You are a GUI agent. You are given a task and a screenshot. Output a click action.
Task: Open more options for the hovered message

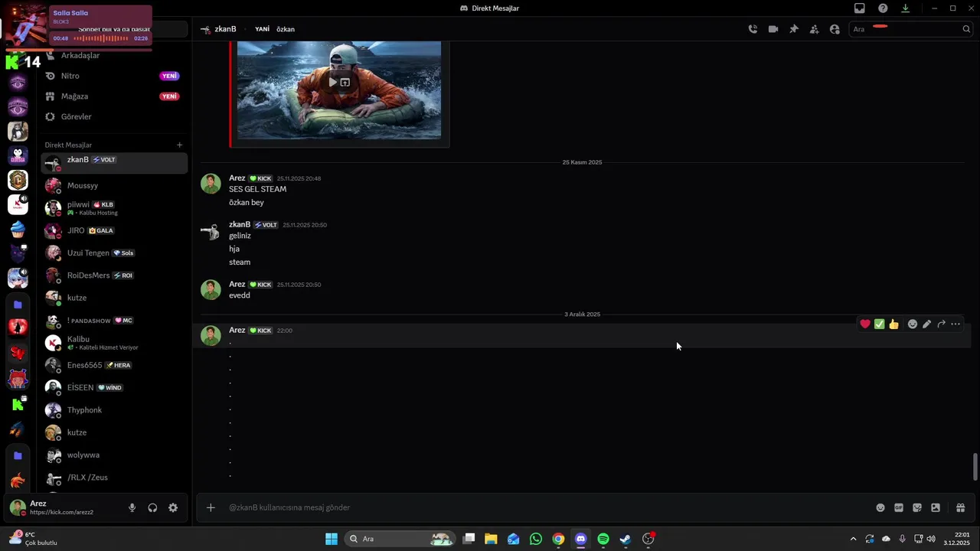click(955, 324)
